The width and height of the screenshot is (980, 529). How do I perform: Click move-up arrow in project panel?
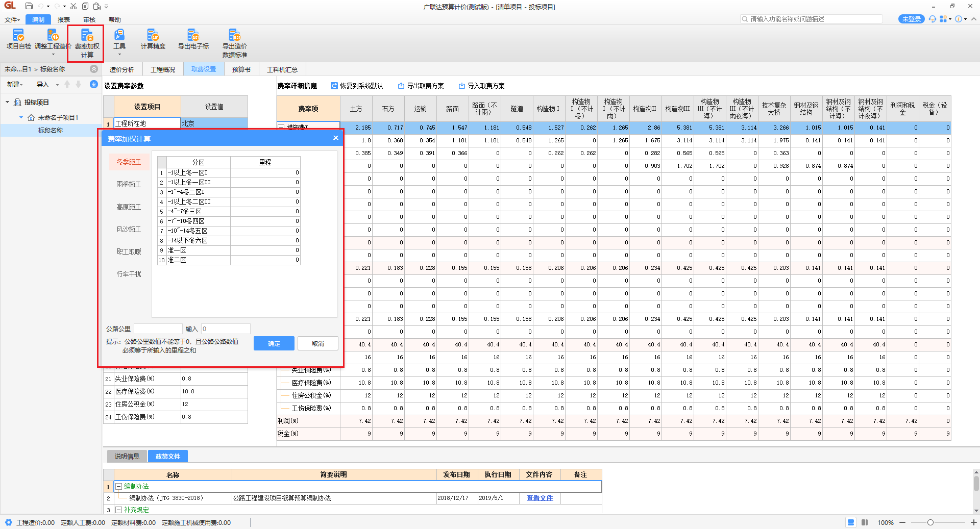[x=67, y=84]
